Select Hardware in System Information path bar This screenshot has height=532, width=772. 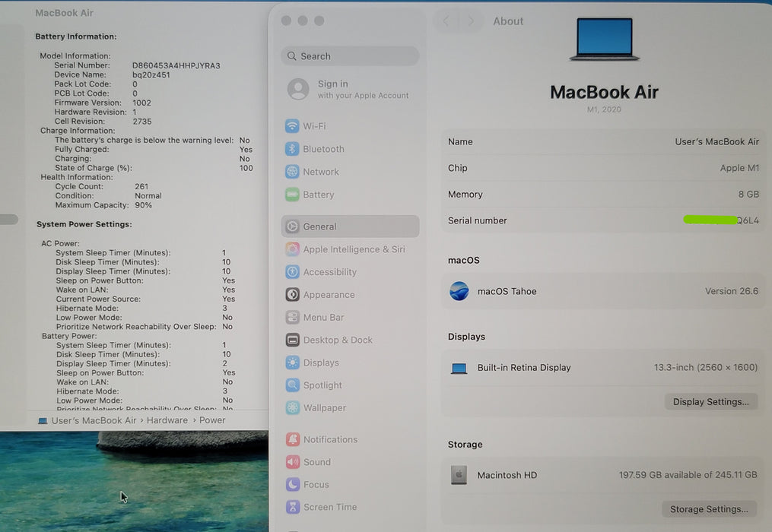click(x=167, y=420)
